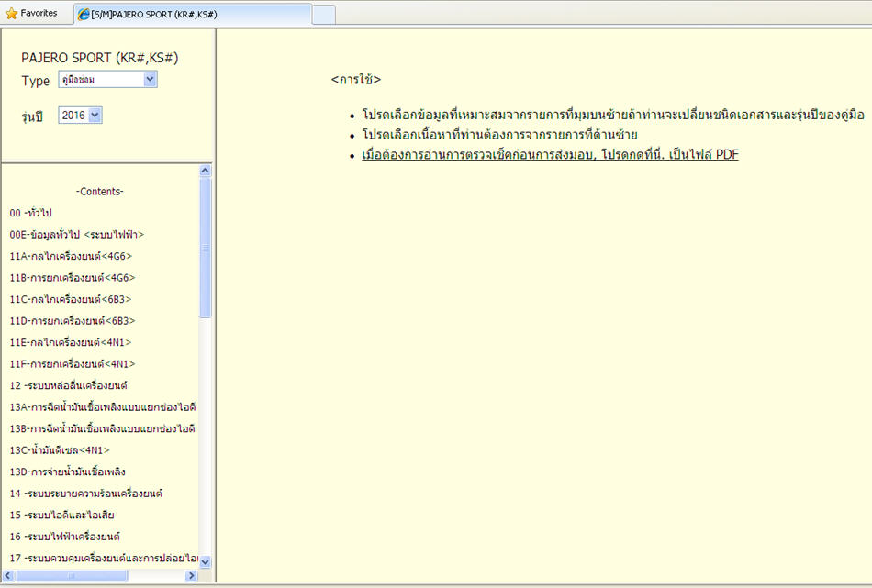872x588 pixels.
Task: Open chapter 00E electrical general information
Action: click(77, 235)
